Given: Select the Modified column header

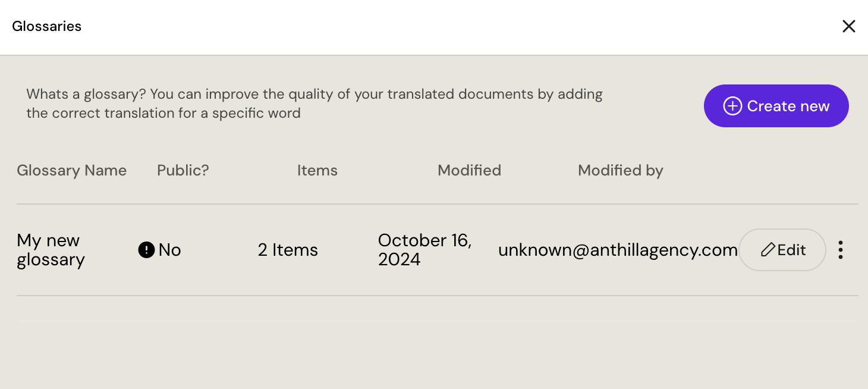Looking at the screenshot, I should pos(469,170).
